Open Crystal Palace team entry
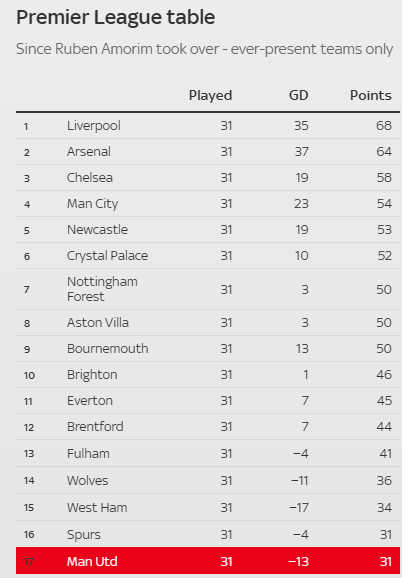The image size is (402, 578). (x=107, y=256)
